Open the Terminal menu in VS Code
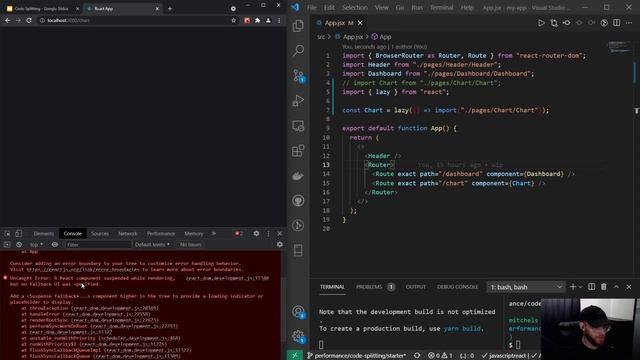The image size is (640, 360). pyautogui.click(x=441, y=7)
